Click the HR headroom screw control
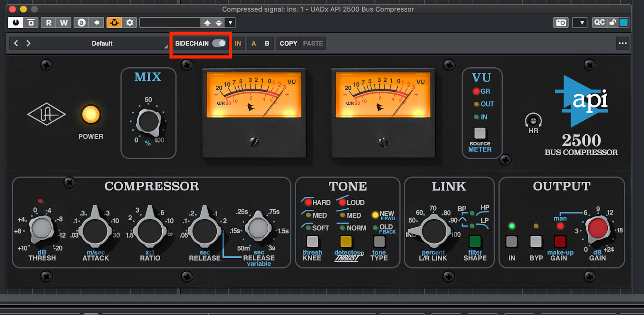Screen dimensions: 644x315 click(533, 120)
